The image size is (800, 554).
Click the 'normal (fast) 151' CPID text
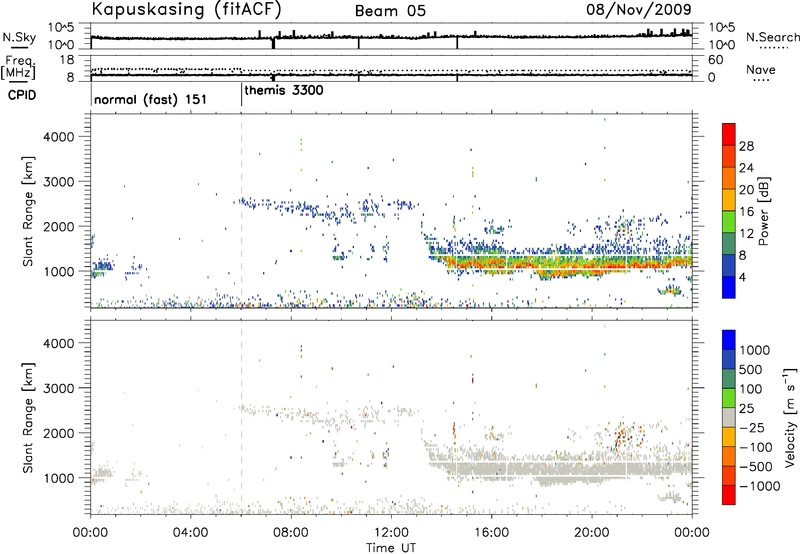pos(151,99)
